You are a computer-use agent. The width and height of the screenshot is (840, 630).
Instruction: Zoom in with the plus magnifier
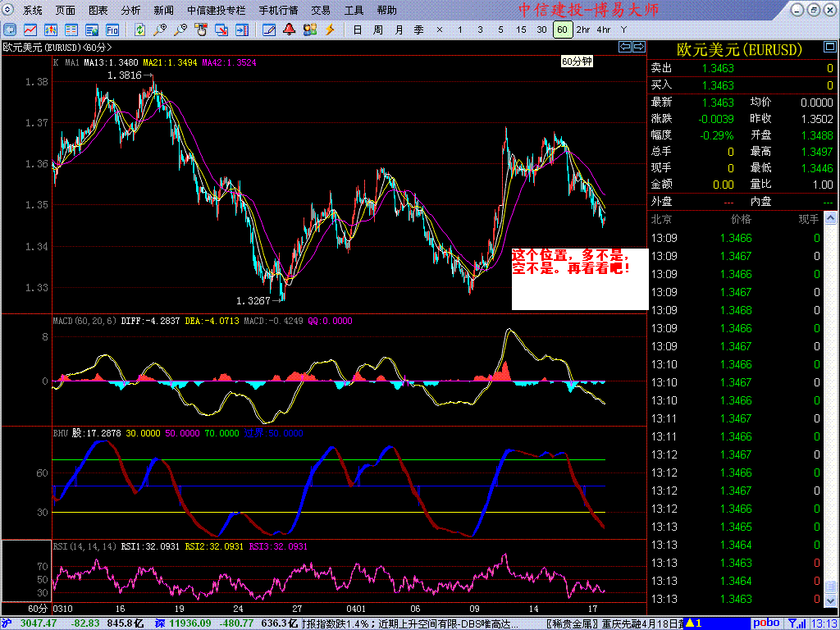160,30
